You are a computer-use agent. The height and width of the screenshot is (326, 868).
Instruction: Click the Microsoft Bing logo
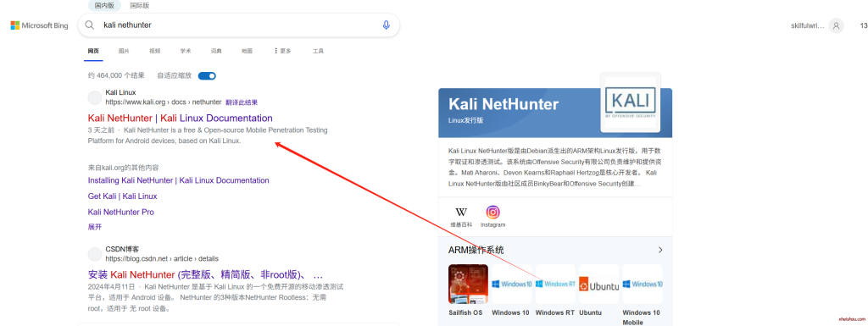click(39, 25)
